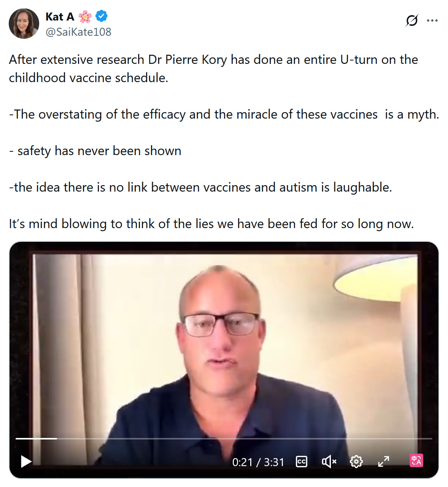Click the blue verified checkmark badge
The height and width of the screenshot is (487, 448).
click(x=102, y=16)
